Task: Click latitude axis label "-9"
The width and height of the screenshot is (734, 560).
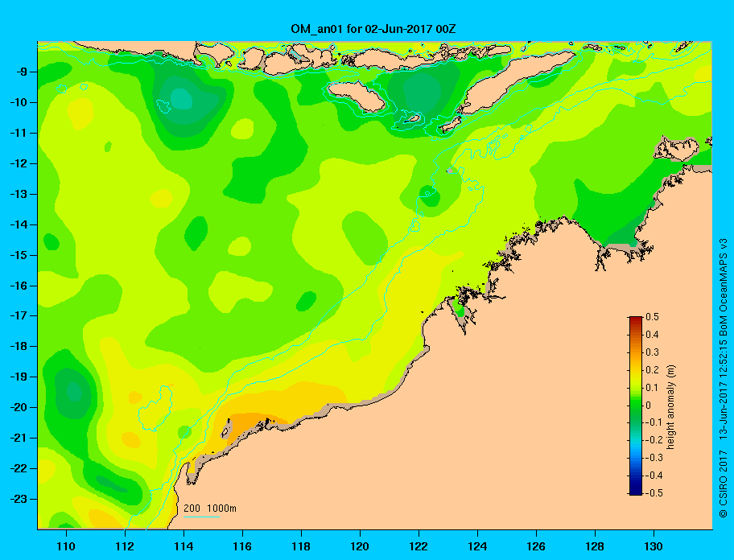Action: click(x=20, y=72)
